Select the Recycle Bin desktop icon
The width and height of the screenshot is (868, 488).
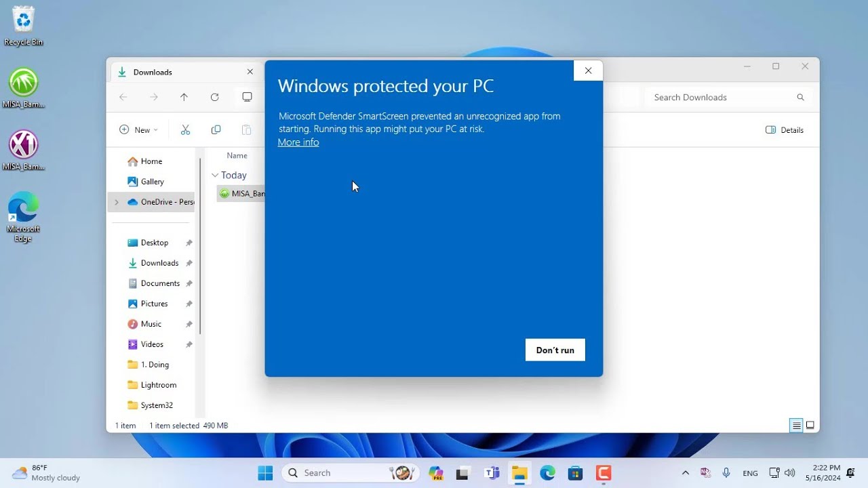(23, 26)
